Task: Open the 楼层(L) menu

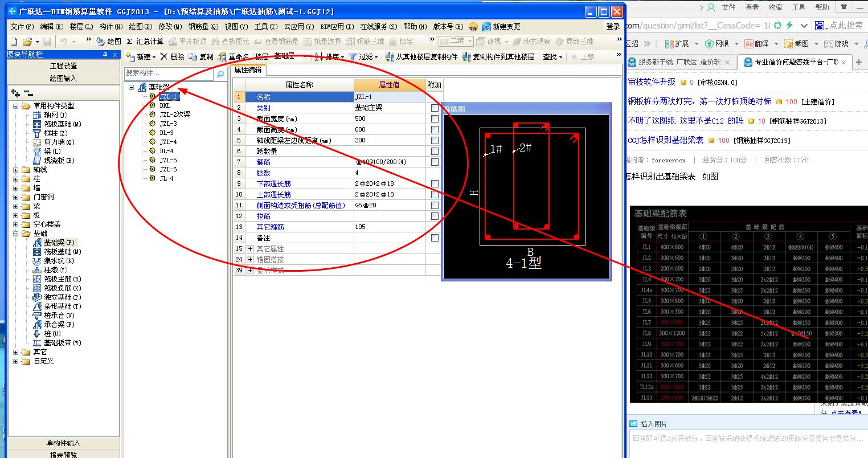Action: click(81, 27)
